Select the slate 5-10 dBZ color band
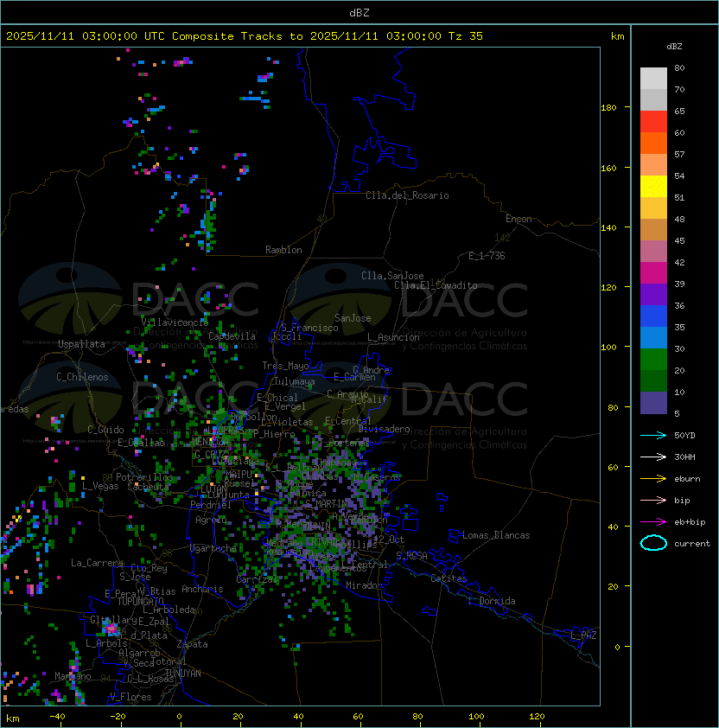Viewport: 719px width, 728px height. (x=653, y=403)
